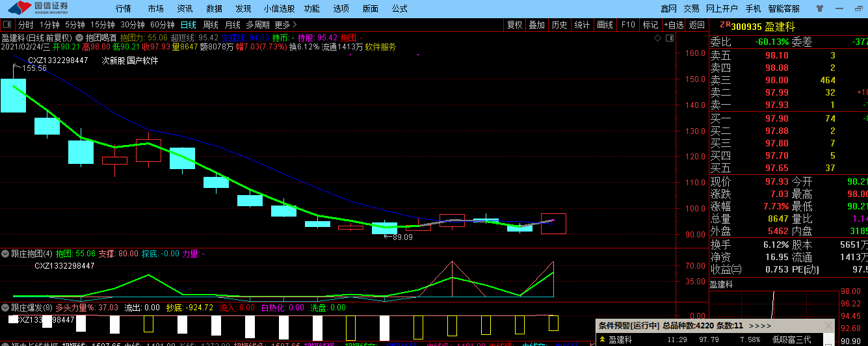Open the 选项 menu
Screen dimensions: 868x346
[x=341, y=8]
